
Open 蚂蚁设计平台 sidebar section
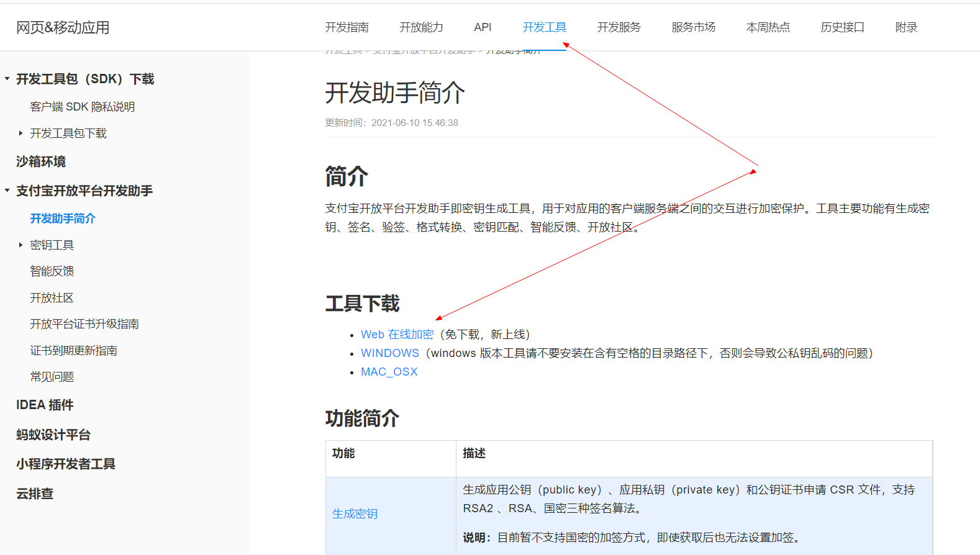click(x=53, y=435)
